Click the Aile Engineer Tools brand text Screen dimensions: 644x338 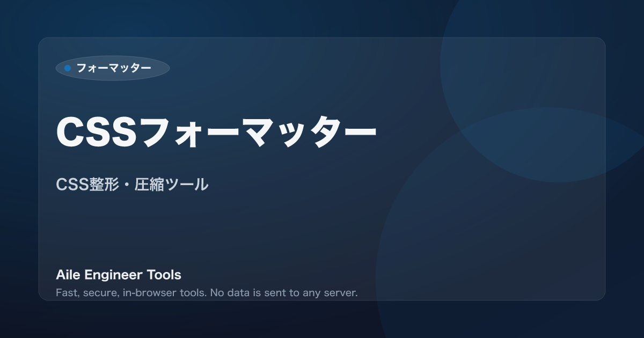tap(119, 275)
